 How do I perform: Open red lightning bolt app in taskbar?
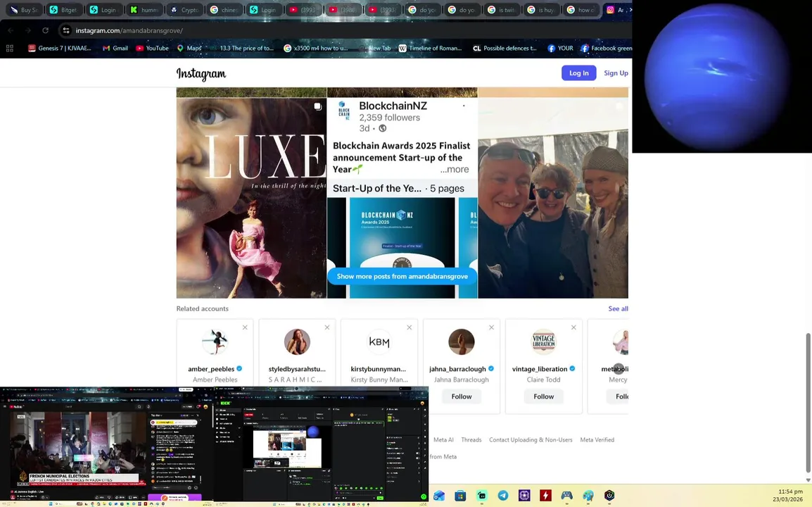(x=545, y=496)
